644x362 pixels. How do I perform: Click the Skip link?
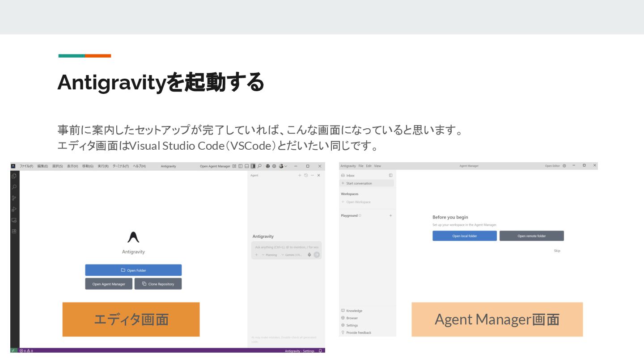click(x=557, y=251)
